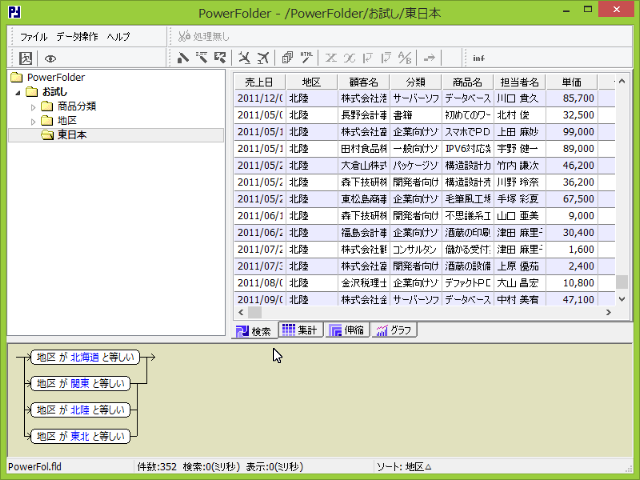This screenshot has width=640, height=480.
Task: Click the boxed chart icon in left toolbar
Action: [25, 58]
